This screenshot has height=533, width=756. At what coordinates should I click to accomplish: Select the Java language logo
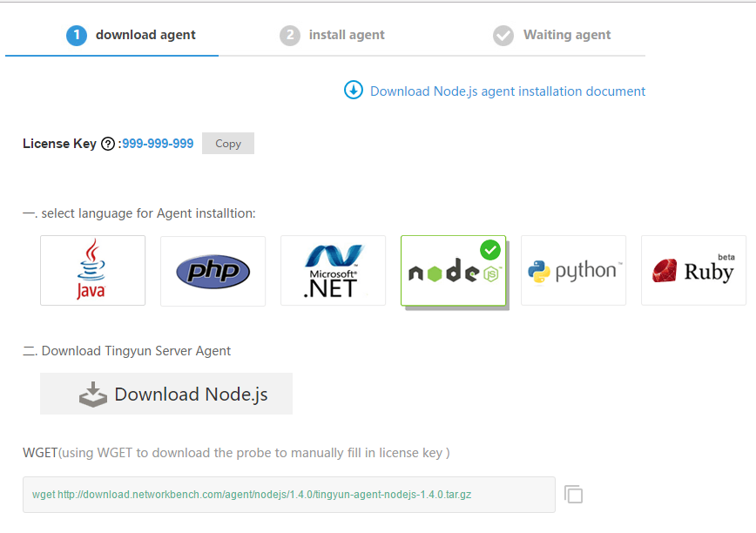pos(92,271)
